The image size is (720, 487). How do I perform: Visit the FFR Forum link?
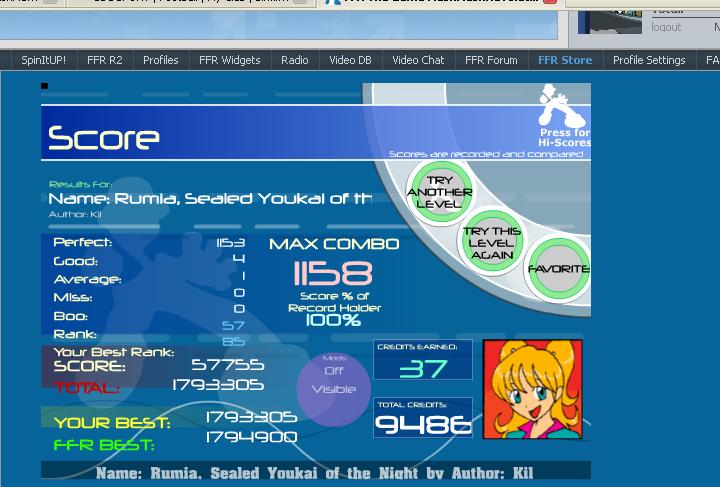pos(491,60)
